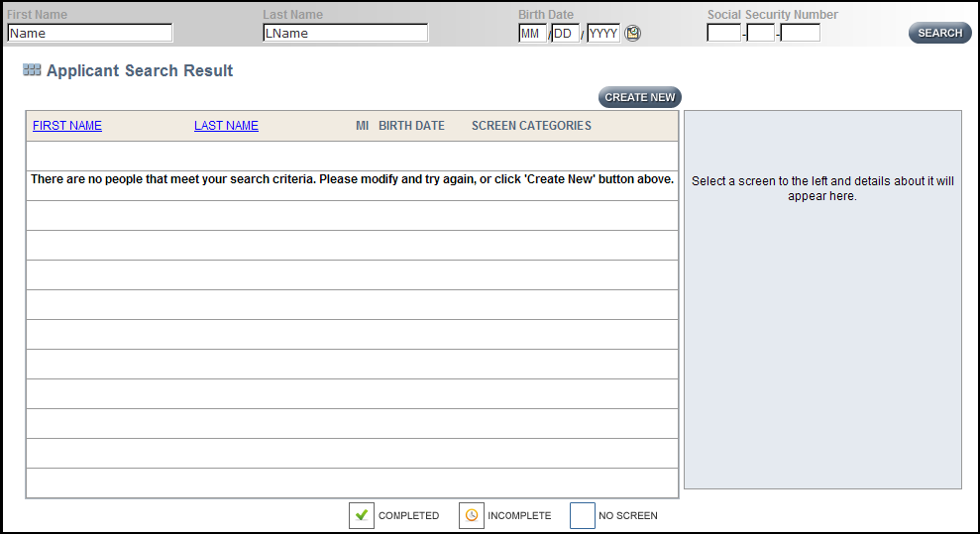
Task: Click the green checkmark Completed legend icon
Action: (x=362, y=515)
